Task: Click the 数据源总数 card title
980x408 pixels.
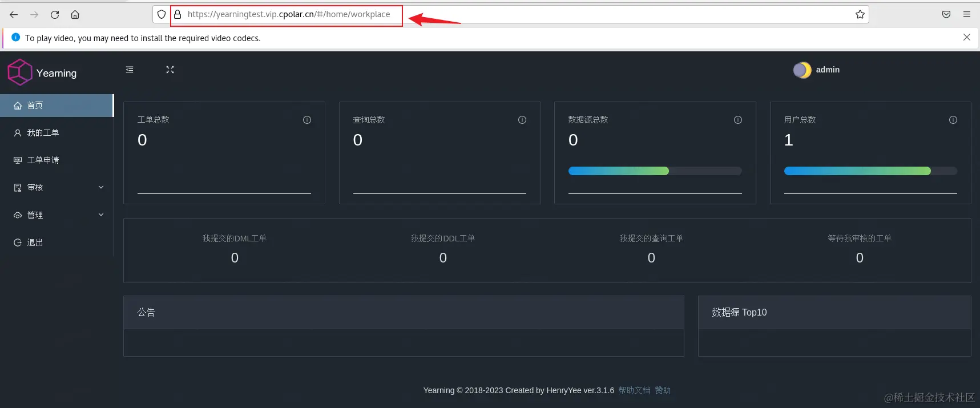Action: coord(588,120)
